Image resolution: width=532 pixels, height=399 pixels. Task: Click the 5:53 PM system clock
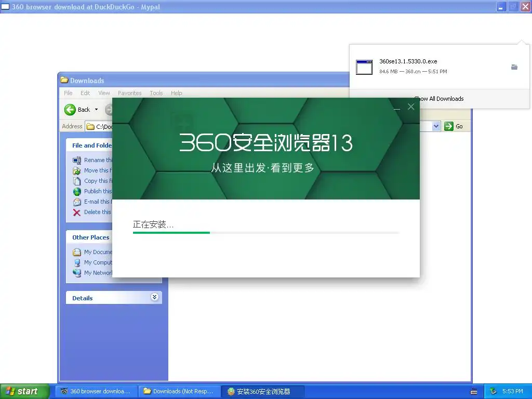coord(513,391)
